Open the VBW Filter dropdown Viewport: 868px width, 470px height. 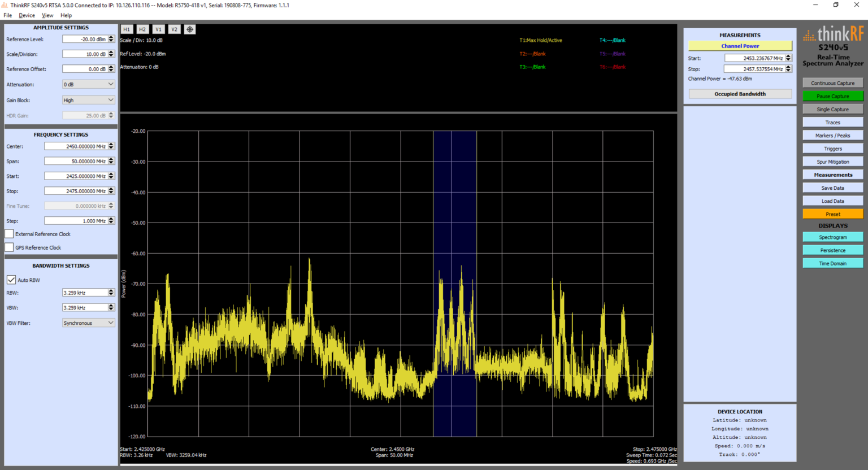88,322
